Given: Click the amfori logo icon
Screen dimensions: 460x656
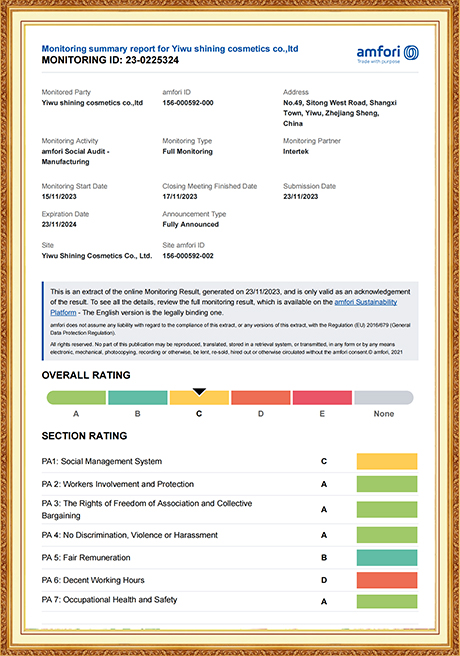Looking at the screenshot, I should pyautogui.click(x=411, y=52).
